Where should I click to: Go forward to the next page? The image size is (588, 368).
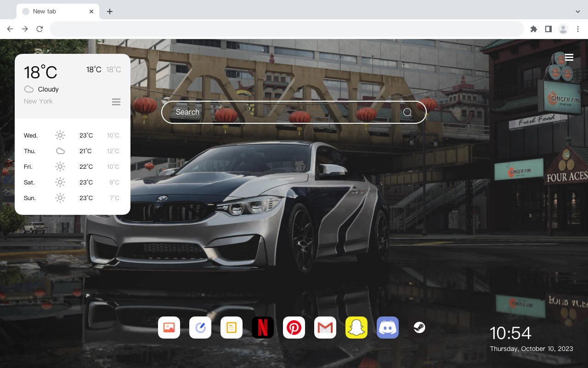click(x=25, y=29)
